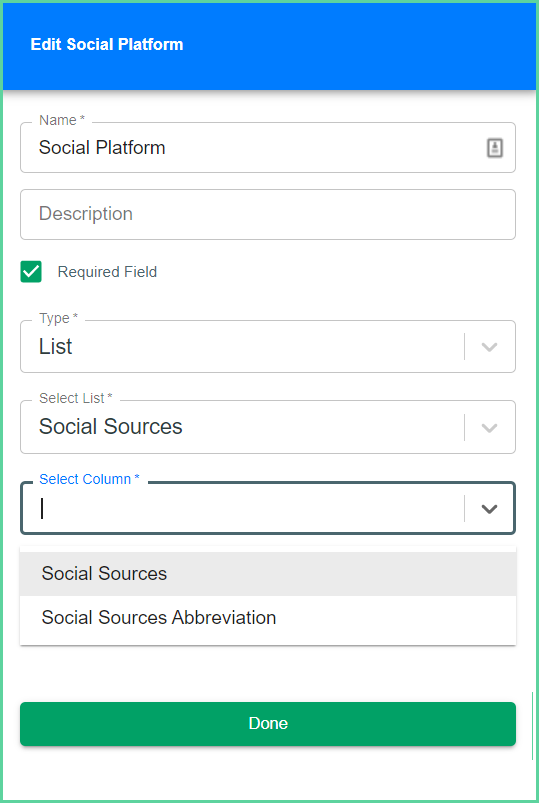
Task: Click the thin scrollbar beside Done button
Action: pyautogui.click(x=533, y=726)
